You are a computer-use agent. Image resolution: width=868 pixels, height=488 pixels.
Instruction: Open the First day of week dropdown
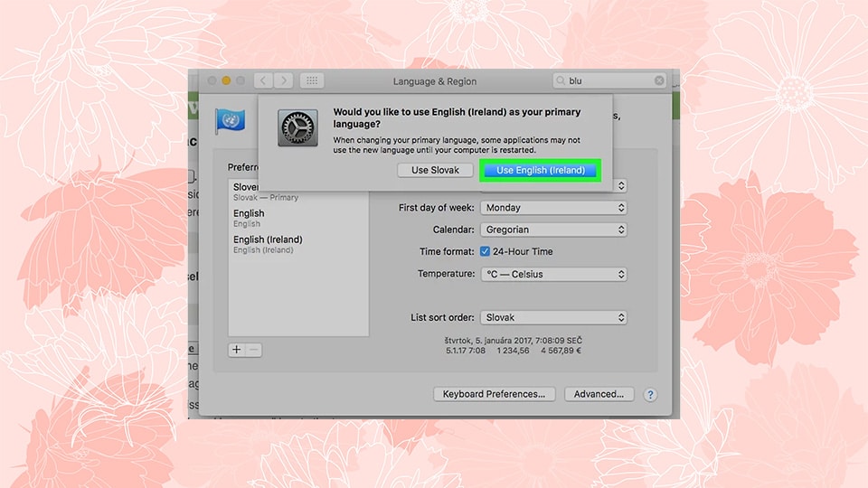click(x=553, y=208)
